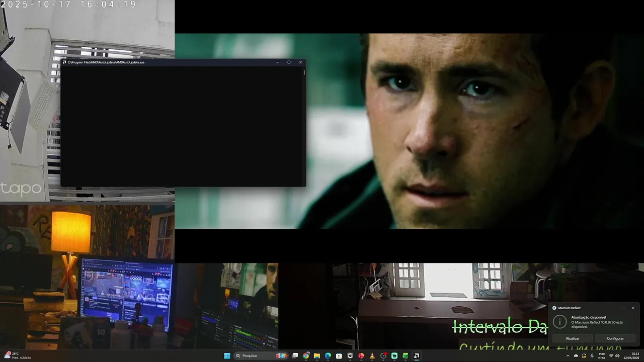Open the green Excel-style taskbar app

[405, 356]
